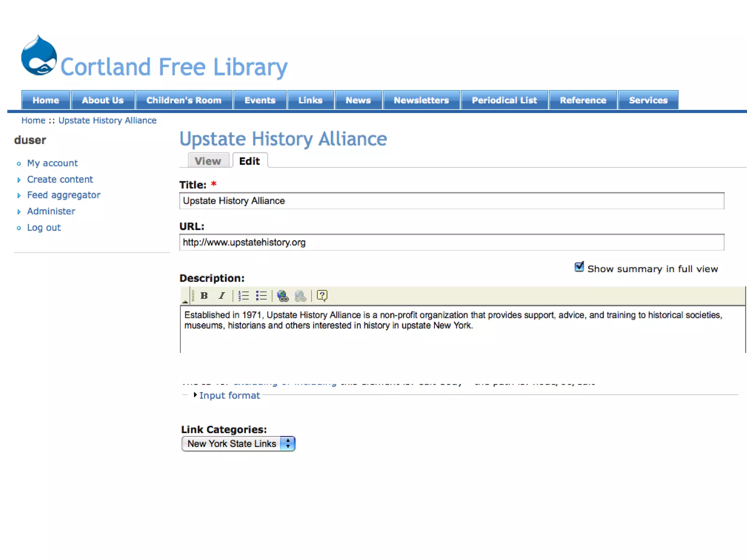
Task: Open the Create content link
Action: click(x=60, y=179)
